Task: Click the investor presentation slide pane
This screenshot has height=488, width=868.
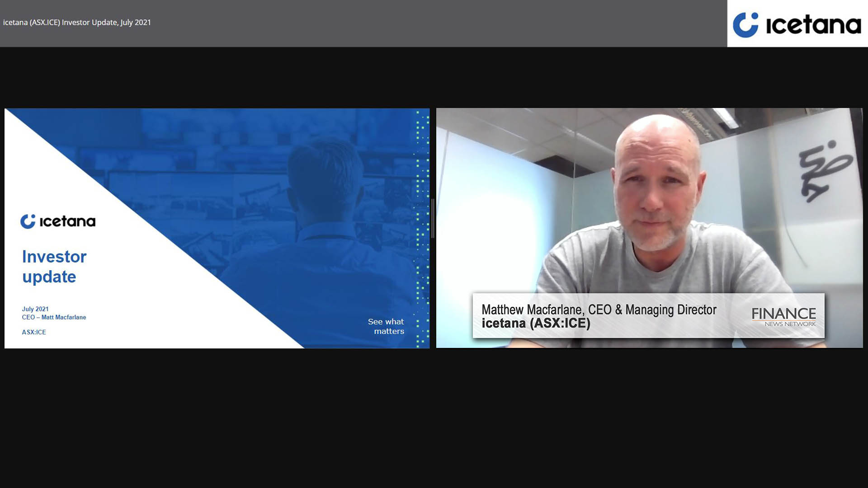Action: 217,228
